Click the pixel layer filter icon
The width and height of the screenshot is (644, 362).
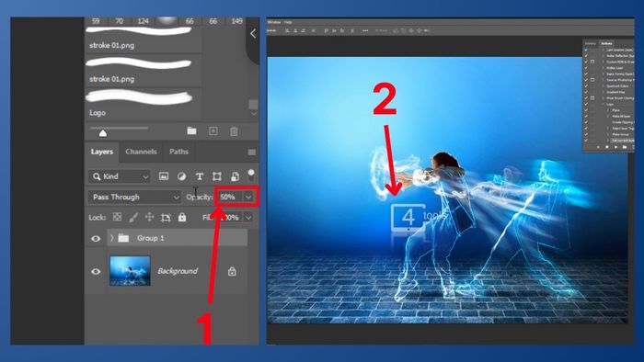click(164, 176)
